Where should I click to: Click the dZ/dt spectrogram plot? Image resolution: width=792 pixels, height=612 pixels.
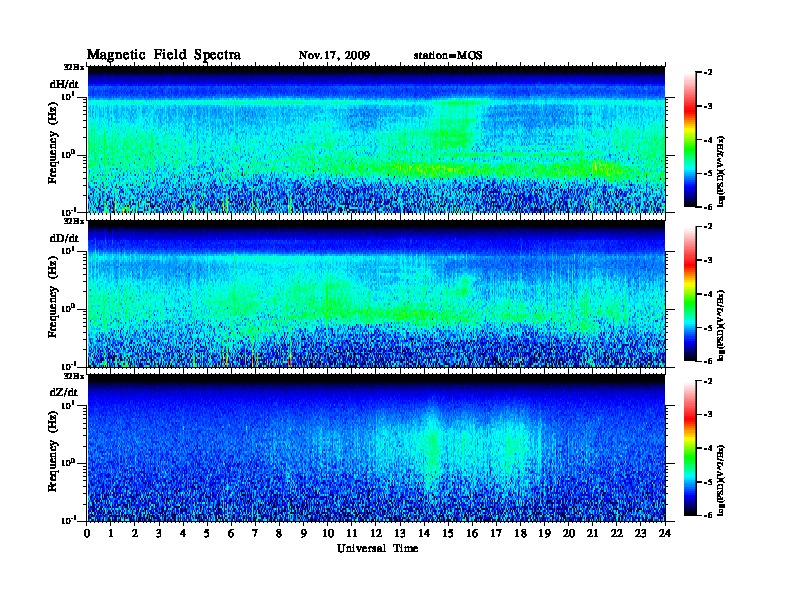pyautogui.click(x=376, y=448)
